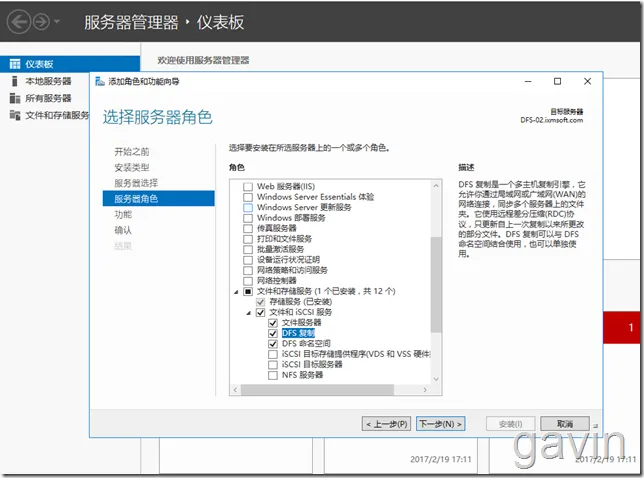The width and height of the screenshot is (644, 478).
Task: Click the 取消 cancel button
Action: click(x=565, y=424)
